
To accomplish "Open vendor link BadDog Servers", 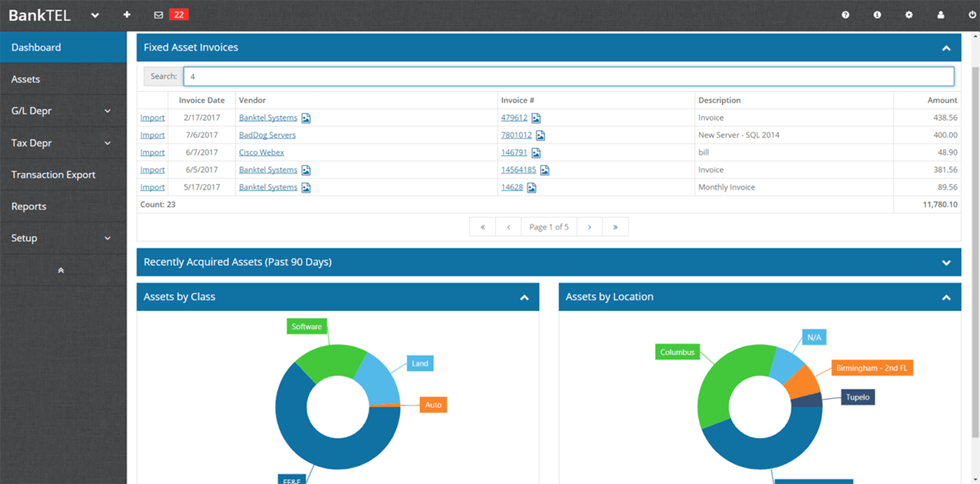I will (x=267, y=135).
